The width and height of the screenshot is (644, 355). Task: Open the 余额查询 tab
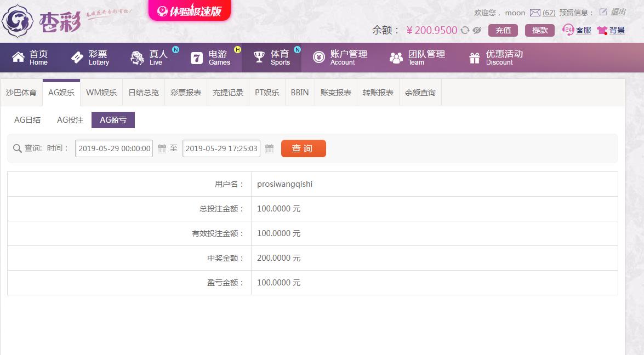click(x=420, y=93)
